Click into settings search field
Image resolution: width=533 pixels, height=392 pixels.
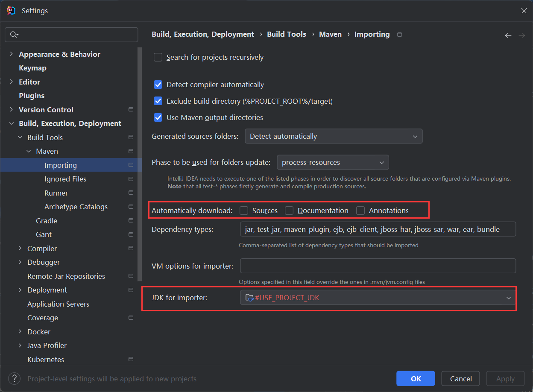[x=71, y=35]
